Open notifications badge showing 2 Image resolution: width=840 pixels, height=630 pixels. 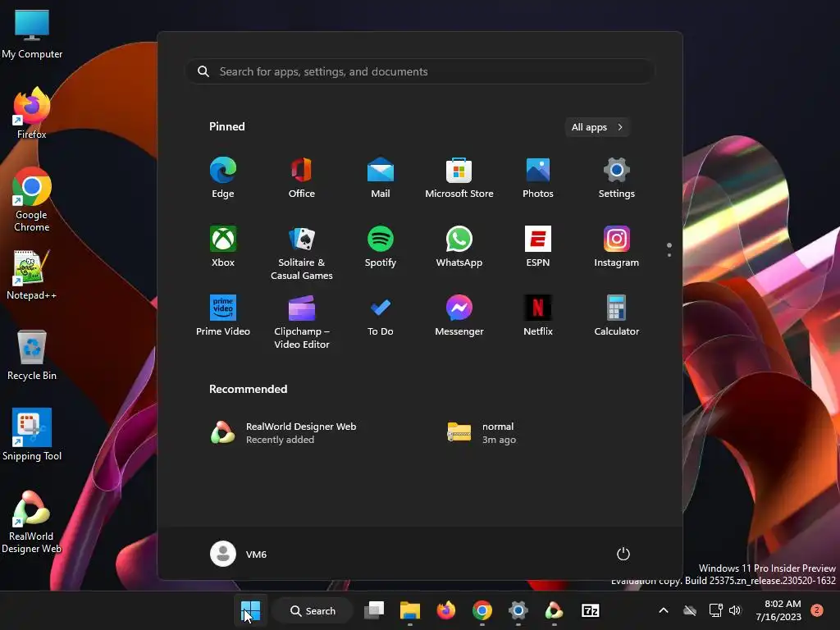(817, 610)
